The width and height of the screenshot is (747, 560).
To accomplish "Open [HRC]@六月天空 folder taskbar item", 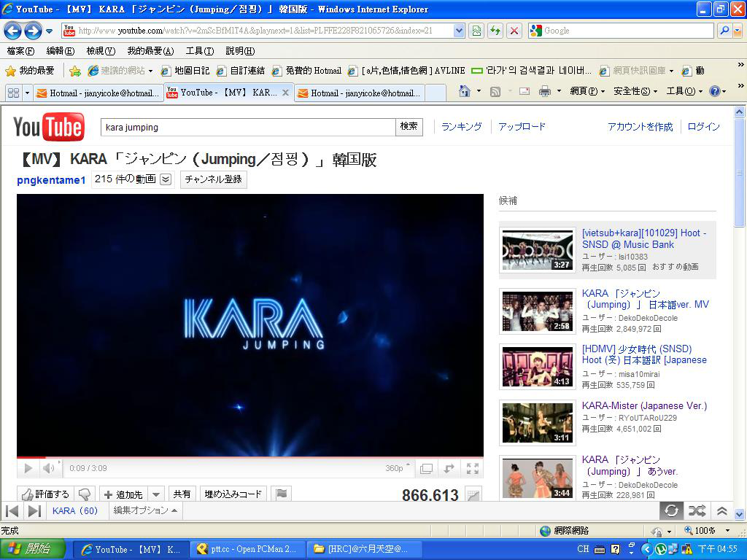I will 363,549.
